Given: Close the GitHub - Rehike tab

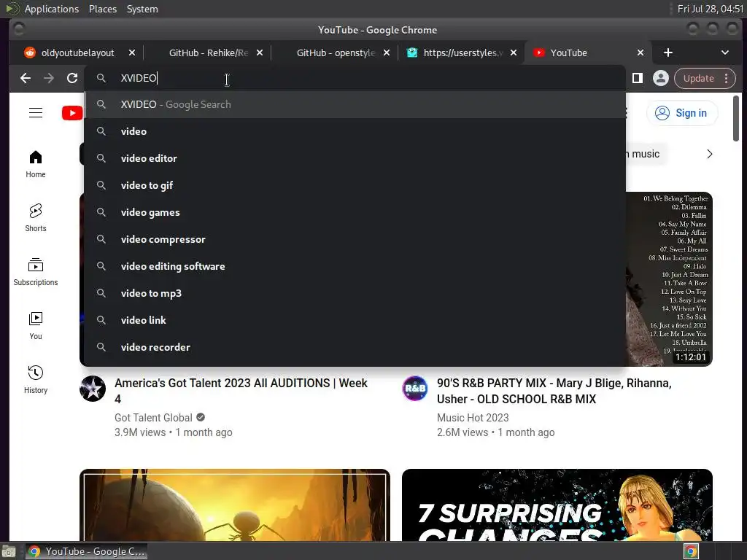Looking at the screenshot, I should (260, 52).
